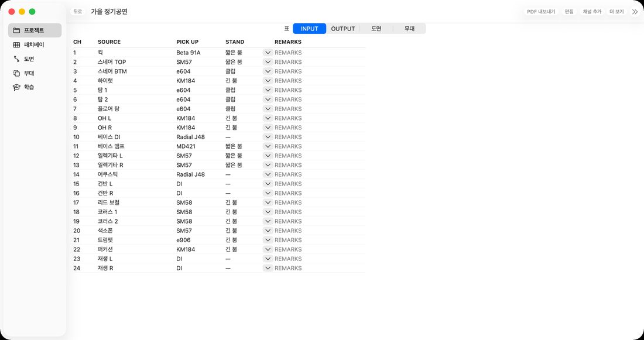644x340 pixels.
Task: Click the project title 가을 정기공연
Action: [x=109, y=12]
